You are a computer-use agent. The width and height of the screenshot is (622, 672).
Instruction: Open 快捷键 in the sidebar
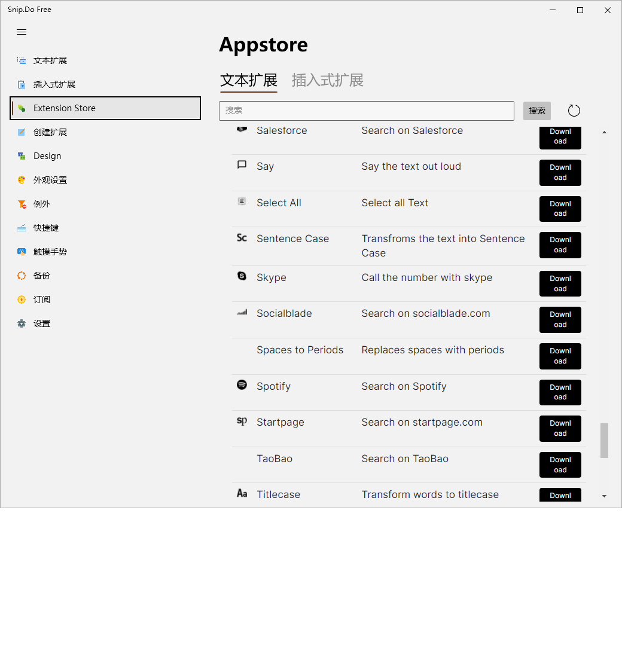(x=105, y=228)
